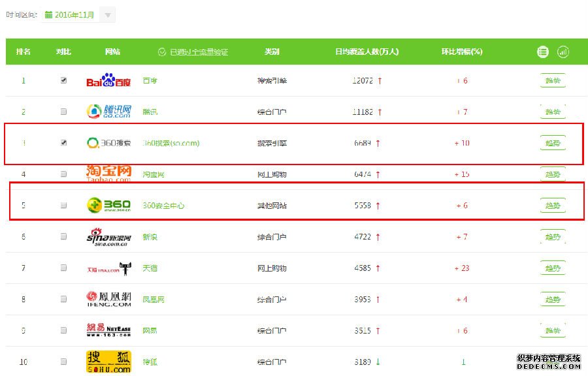The width and height of the screenshot is (588, 376).
Task: Switch to the bar chart view icon
Action: [563, 52]
